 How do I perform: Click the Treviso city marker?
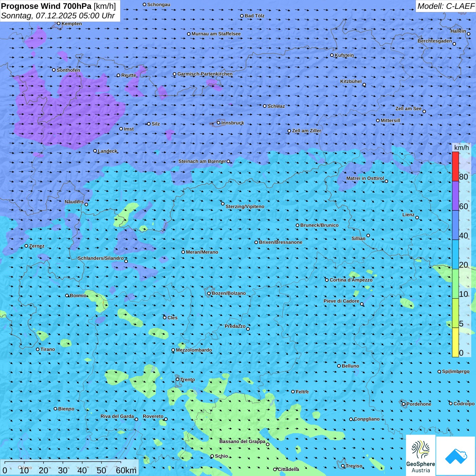tap(343, 466)
